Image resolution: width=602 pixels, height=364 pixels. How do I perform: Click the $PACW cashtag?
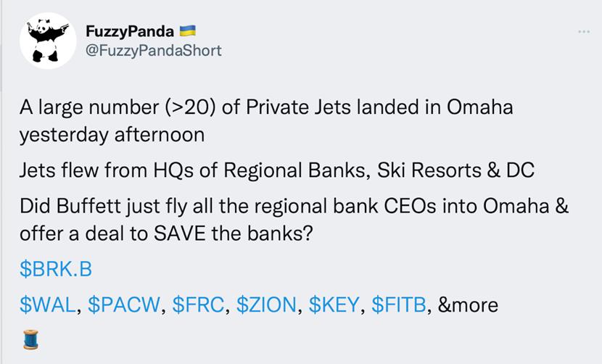(125, 305)
